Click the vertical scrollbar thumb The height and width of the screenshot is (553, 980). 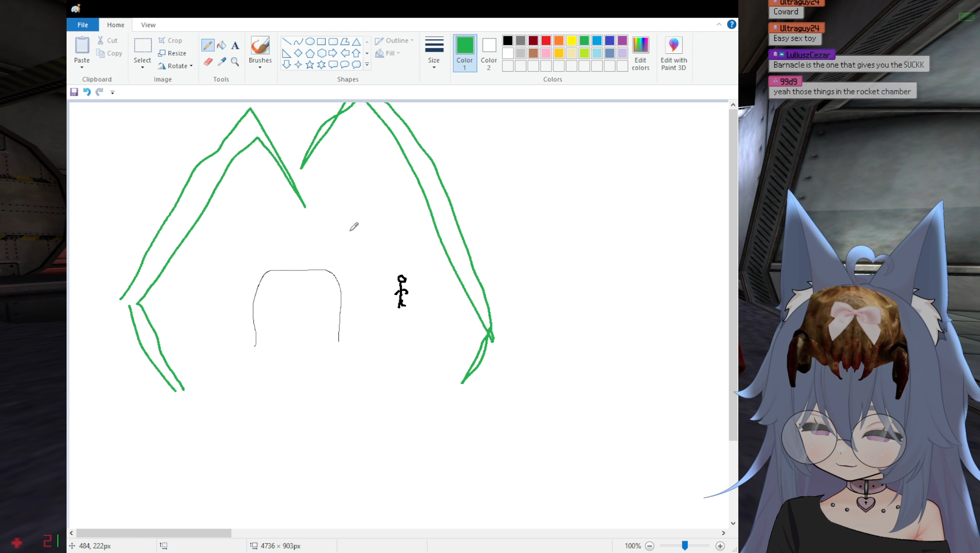click(733, 274)
